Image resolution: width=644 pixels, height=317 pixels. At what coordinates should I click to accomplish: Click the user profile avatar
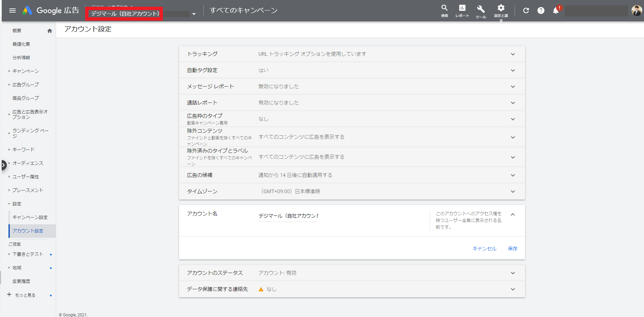pos(637,10)
